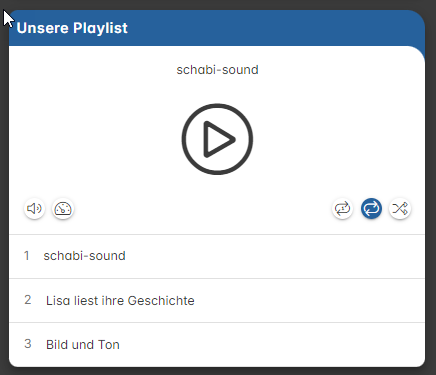Viewport: 436px width, 375px height.
Task: Enable repeat-one track mode icon
Action: [x=342, y=209]
